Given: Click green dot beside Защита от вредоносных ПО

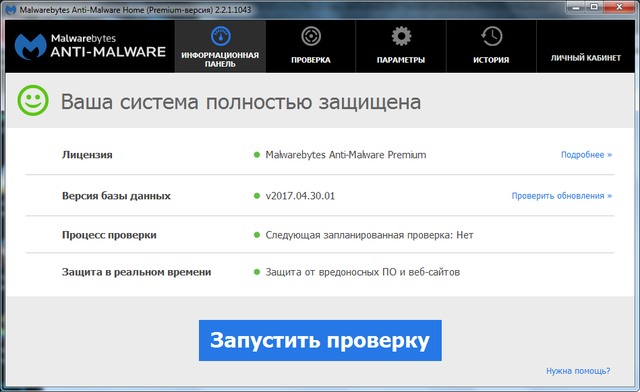Looking at the screenshot, I should [x=257, y=272].
